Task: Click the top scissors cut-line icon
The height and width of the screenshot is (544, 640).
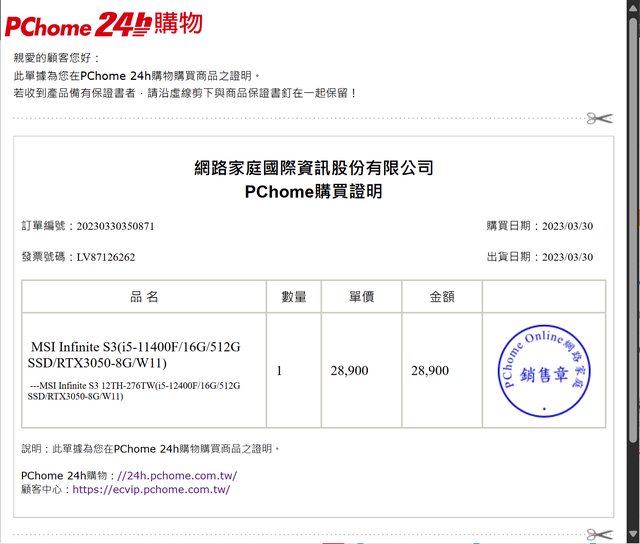Action: coord(599,118)
